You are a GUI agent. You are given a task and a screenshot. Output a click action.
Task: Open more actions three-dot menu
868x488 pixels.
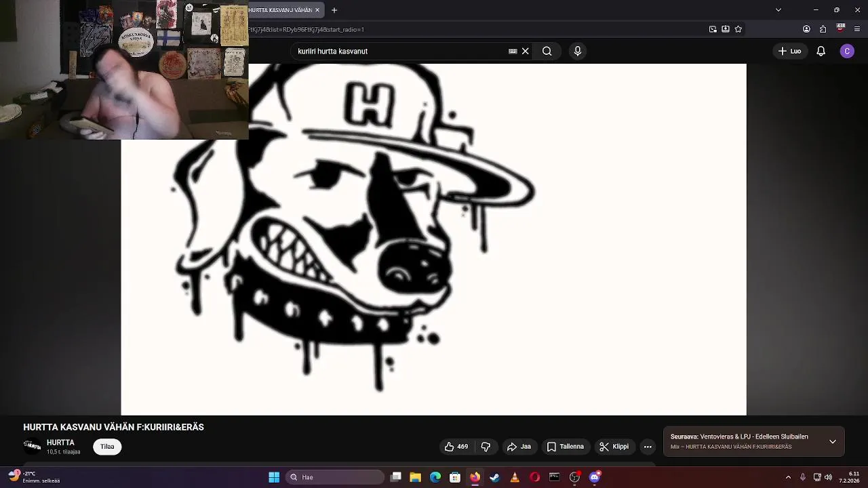[x=648, y=447]
